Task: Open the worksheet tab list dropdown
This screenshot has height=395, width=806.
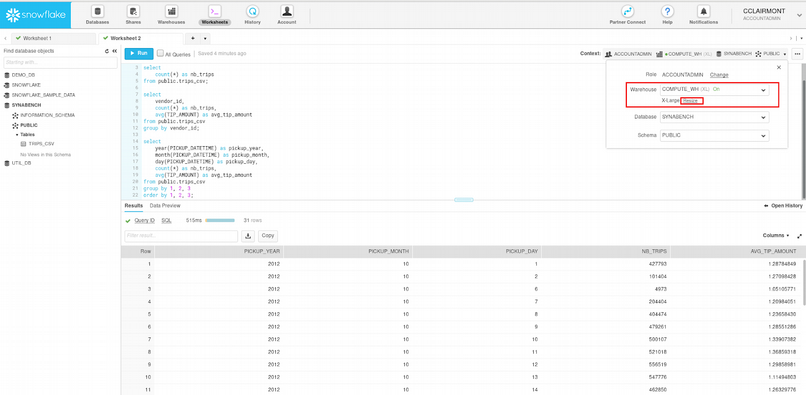Action: point(204,38)
